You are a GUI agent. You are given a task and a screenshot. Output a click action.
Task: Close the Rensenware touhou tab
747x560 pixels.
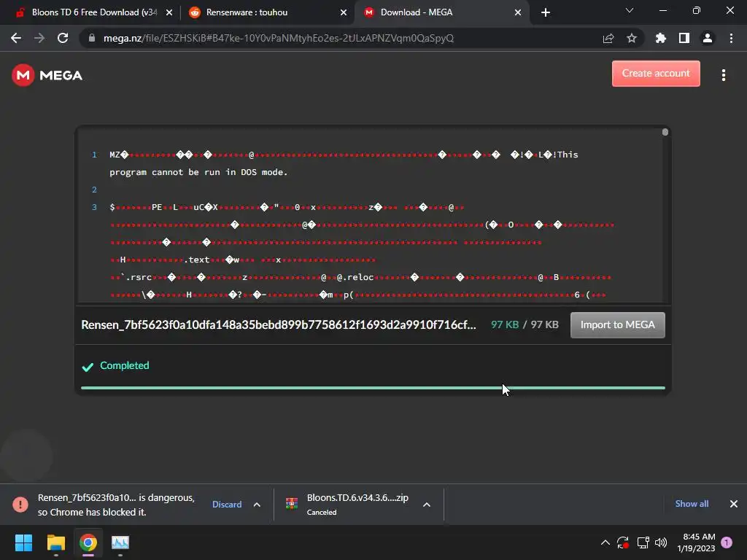344,12
